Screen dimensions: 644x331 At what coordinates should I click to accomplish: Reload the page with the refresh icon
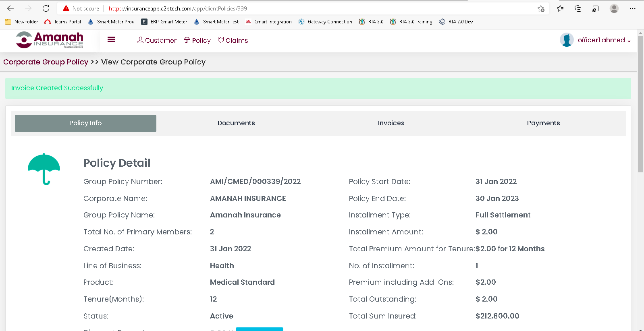46,8
